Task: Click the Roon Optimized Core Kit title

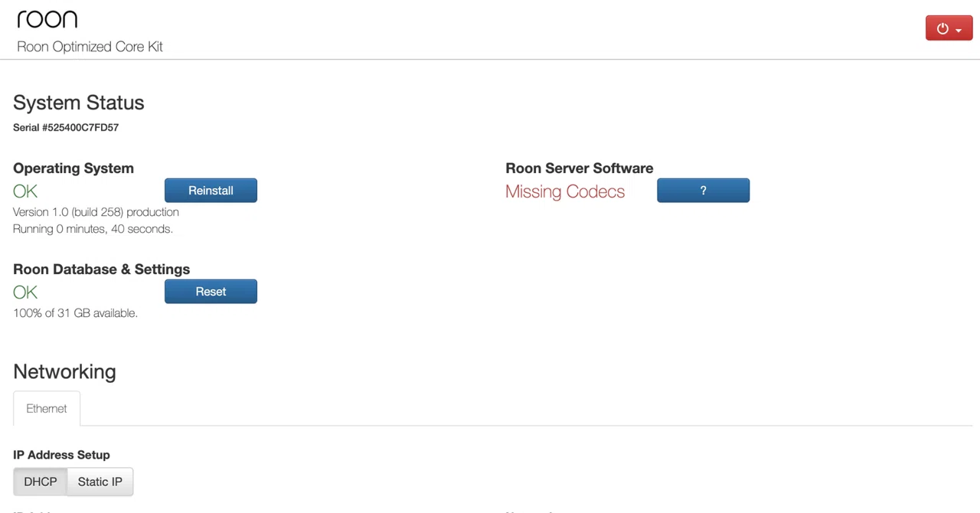Action: tap(90, 47)
